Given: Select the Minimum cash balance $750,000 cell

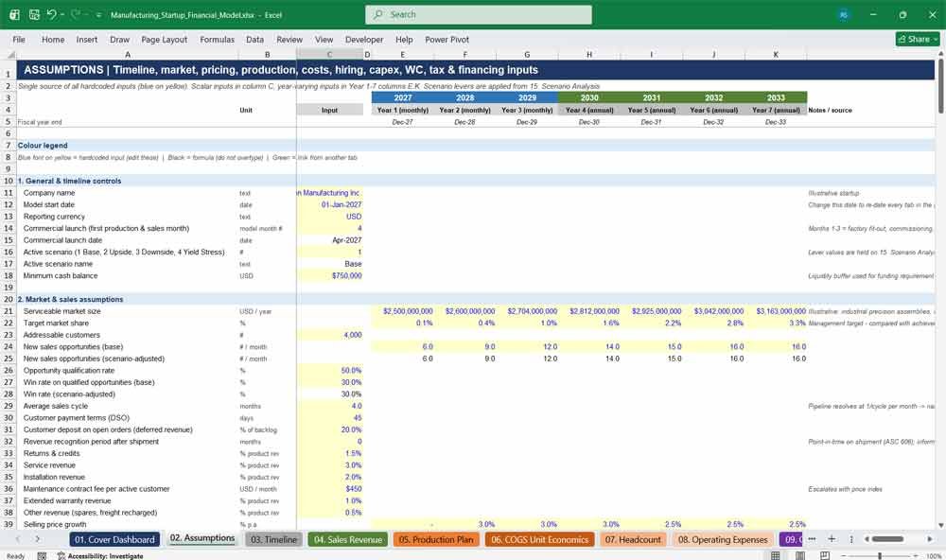Looking at the screenshot, I should coord(329,276).
